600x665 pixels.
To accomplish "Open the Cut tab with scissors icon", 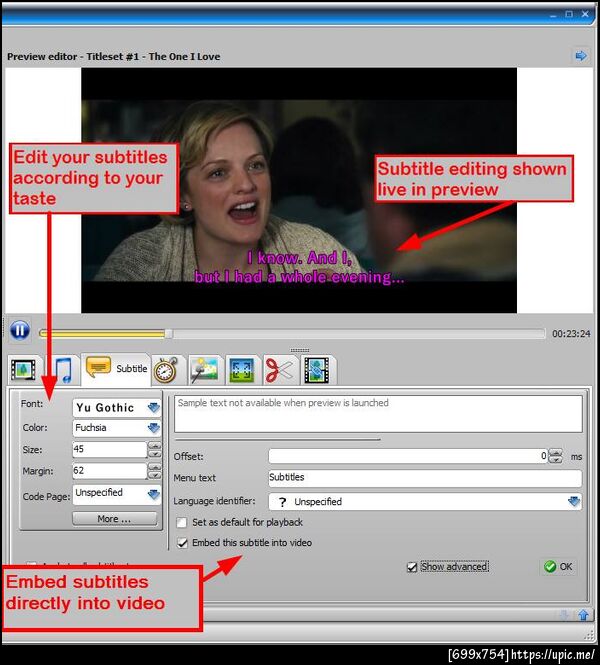I will coord(279,370).
